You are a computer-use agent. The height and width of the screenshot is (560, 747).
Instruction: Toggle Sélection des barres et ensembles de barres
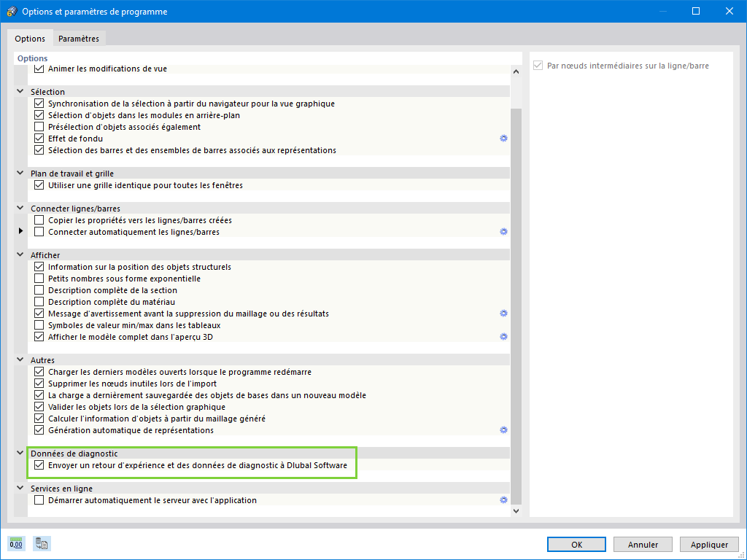click(x=39, y=150)
